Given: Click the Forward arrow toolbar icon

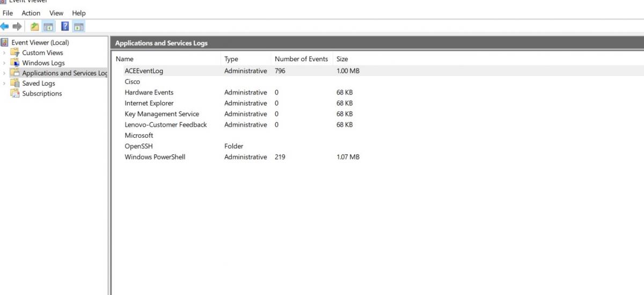Looking at the screenshot, I should (17, 26).
